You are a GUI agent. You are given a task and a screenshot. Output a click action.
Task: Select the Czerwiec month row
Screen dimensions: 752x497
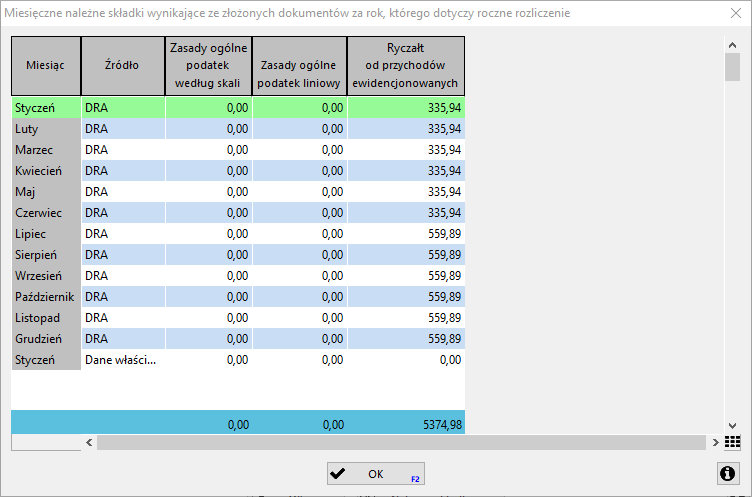[x=238, y=213]
